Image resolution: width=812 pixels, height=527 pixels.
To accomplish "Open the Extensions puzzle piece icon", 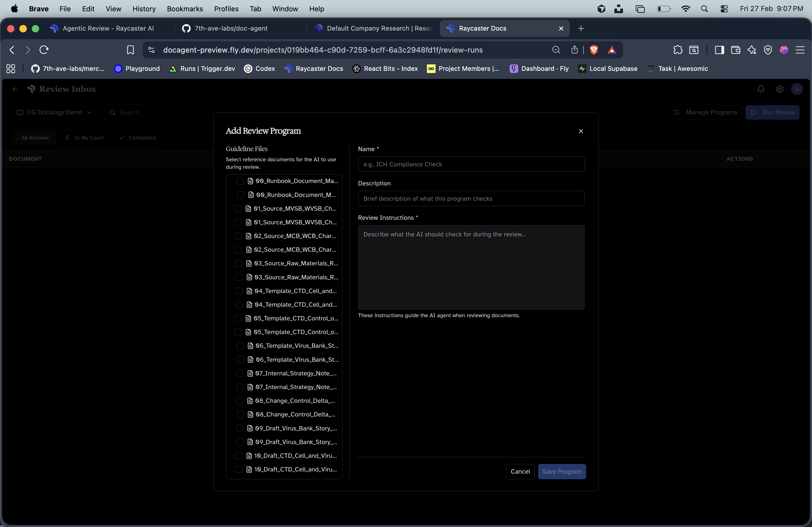I will tap(677, 50).
